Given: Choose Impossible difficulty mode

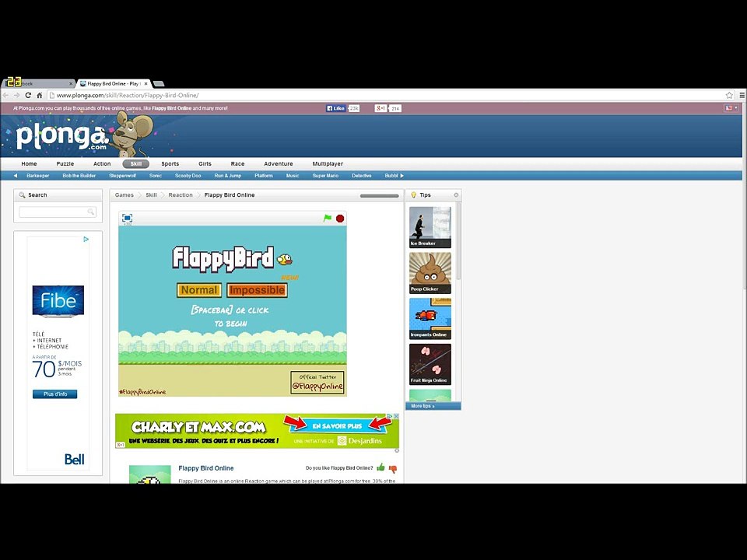Looking at the screenshot, I should pyautogui.click(x=258, y=290).
